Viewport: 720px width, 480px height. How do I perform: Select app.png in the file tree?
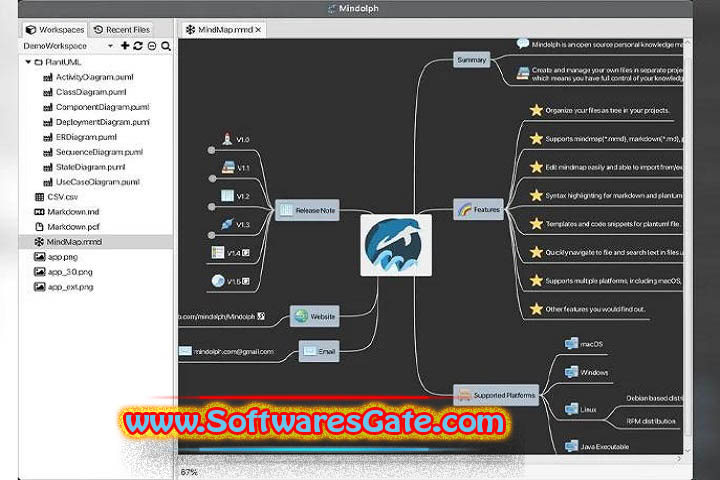click(56, 257)
